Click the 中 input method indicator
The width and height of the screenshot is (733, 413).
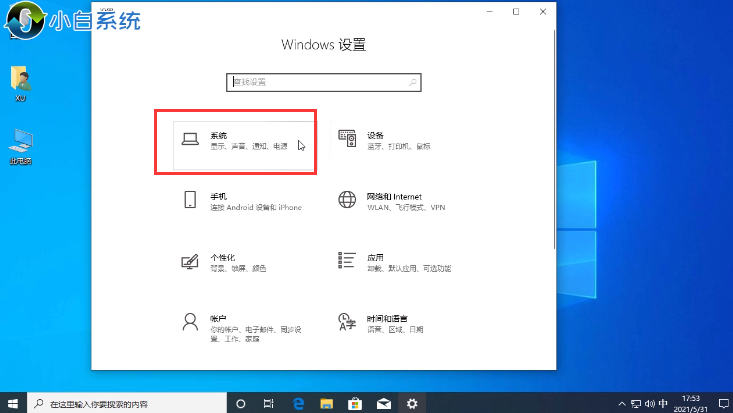[663, 403]
